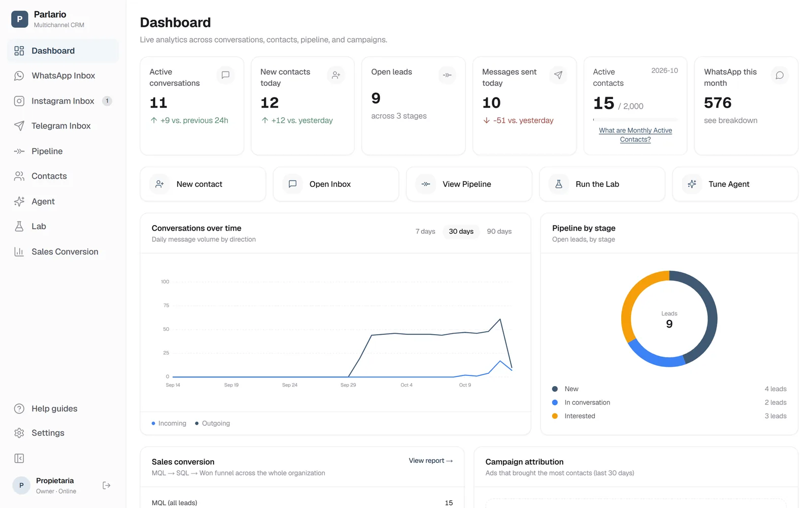Click the Help guides question mark icon
The height and width of the screenshot is (508, 812).
[19, 409]
